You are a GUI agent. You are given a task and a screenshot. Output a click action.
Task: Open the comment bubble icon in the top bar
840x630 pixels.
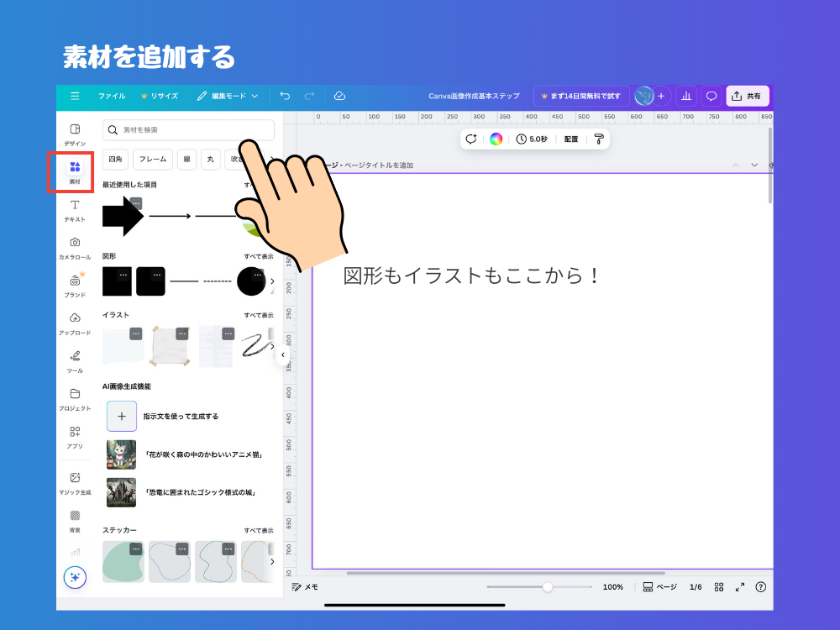[711, 96]
